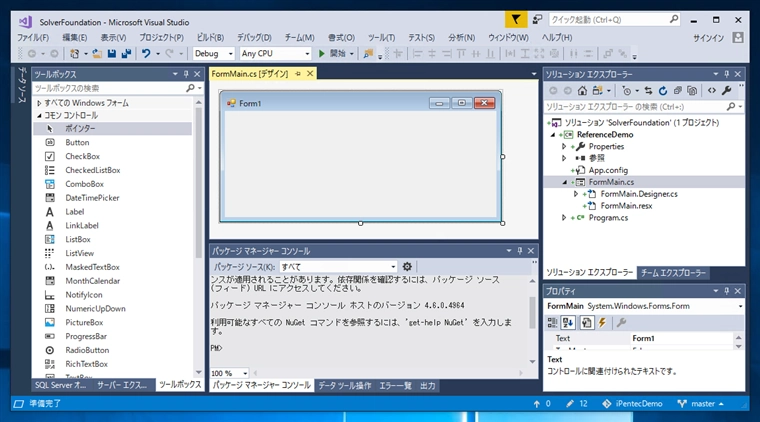760x422 pixels.
Task: Click the Text property value Form1
Action: tap(682, 338)
